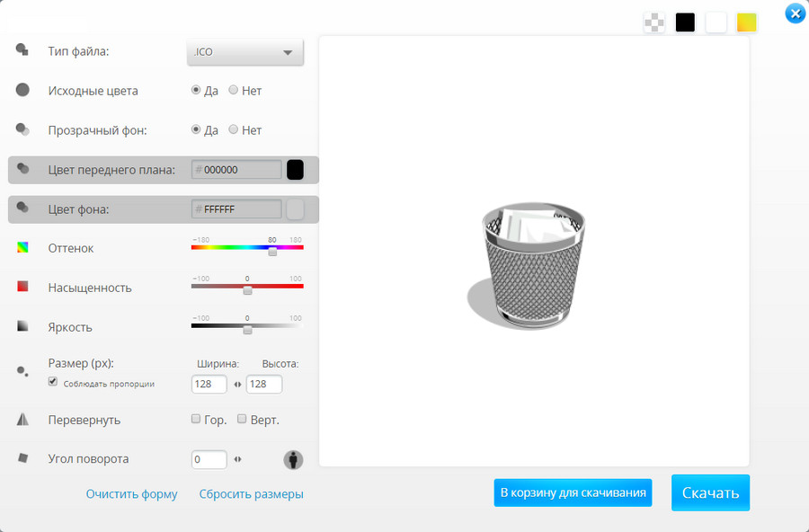809x532 pixels.
Task: Click the file type icon beside Тип файла
Action: click(22, 50)
